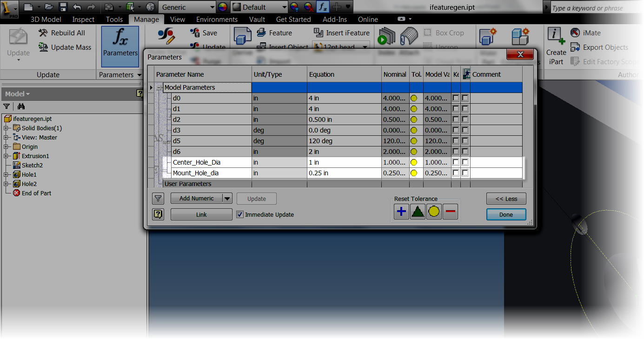644x339 pixels.
Task: Click the filter funnel in Parameters dialog
Action: 158,199
